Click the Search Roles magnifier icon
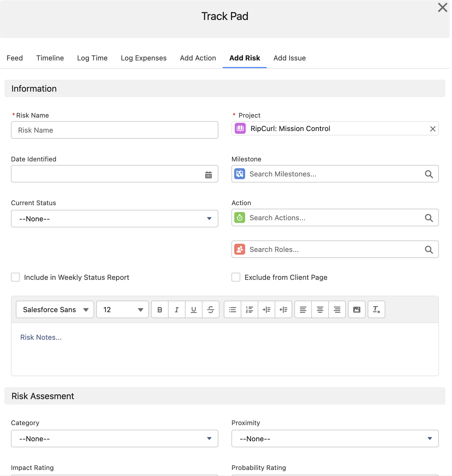This screenshot has height=476, width=452. tap(429, 249)
